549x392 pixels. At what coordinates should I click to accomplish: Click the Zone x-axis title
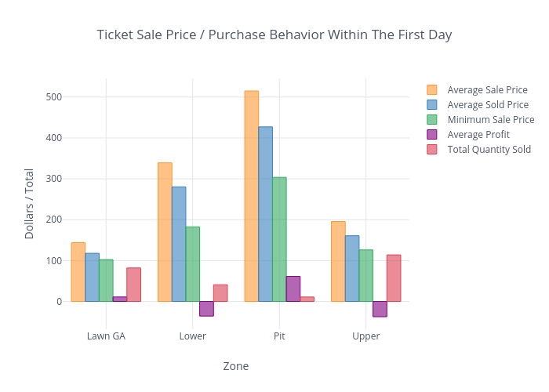[x=236, y=366]
